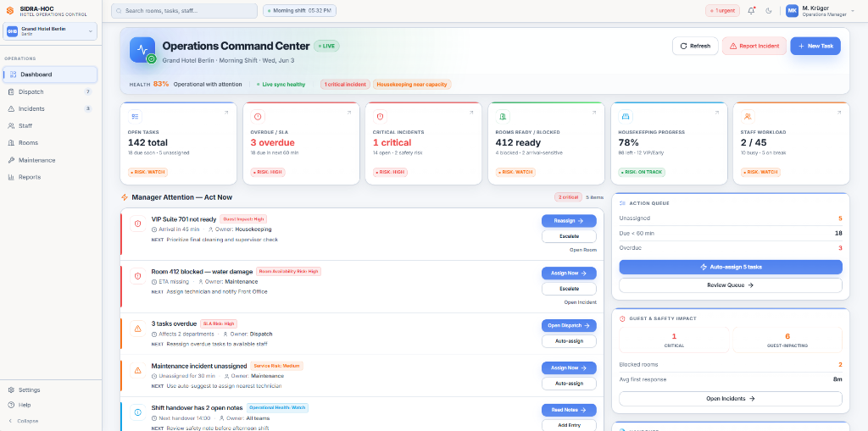This screenshot has width=868, height=431.
Task: Assign Now the unassigned maintenance incident
Action: (x=569, y=368)
